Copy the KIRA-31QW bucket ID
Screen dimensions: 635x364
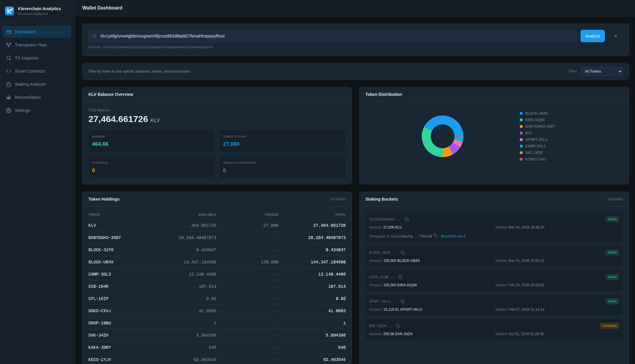tap(400, 277)
